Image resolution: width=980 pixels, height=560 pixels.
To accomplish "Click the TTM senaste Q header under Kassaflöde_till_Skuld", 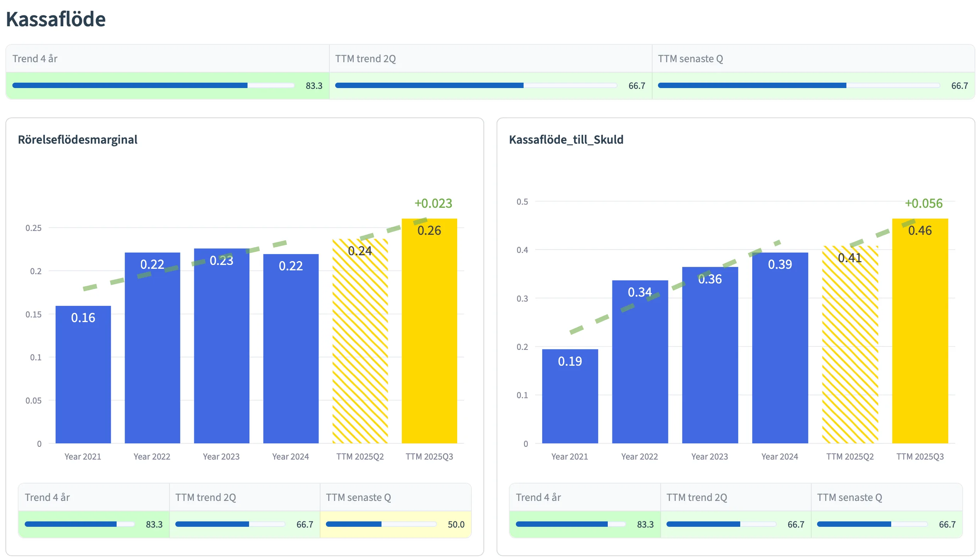I will 849,497.
